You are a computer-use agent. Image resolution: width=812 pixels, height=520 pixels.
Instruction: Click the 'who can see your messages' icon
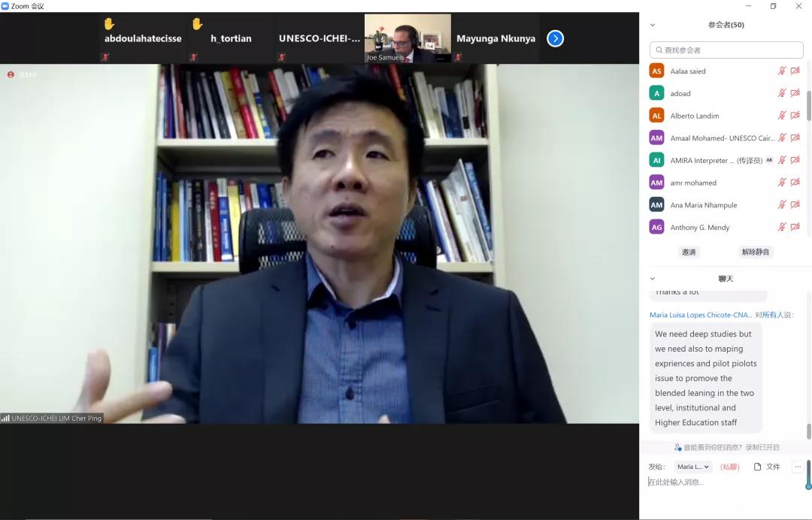tap(678, 447)
